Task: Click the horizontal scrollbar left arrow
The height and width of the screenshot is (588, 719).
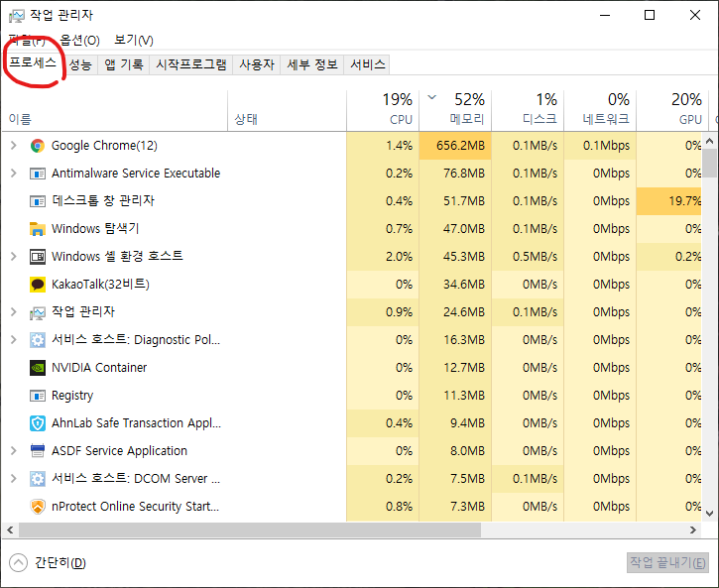Action: pyautogui.click(x=10, y=530)
